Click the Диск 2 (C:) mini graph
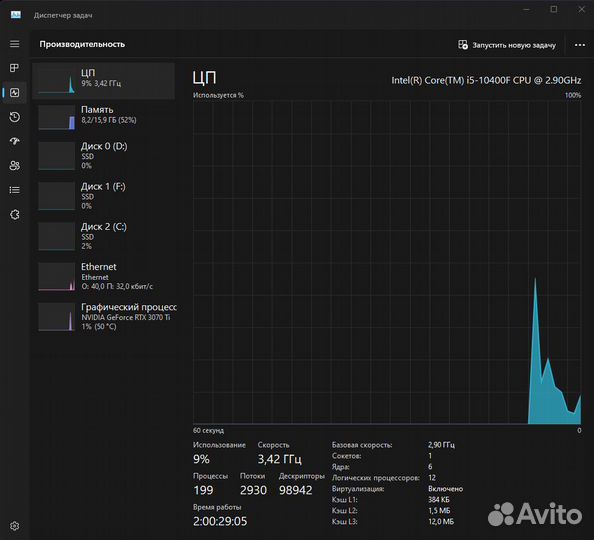594x540 pixels. coord(56,236)
